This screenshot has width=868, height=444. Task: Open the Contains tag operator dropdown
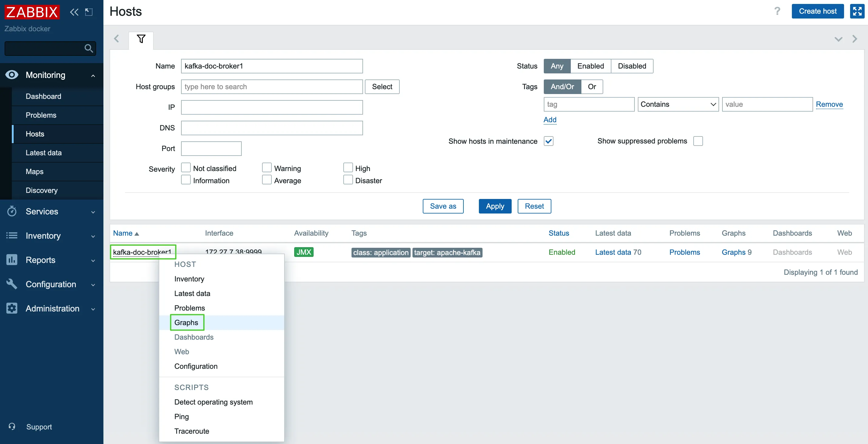(x=678, y=104)
